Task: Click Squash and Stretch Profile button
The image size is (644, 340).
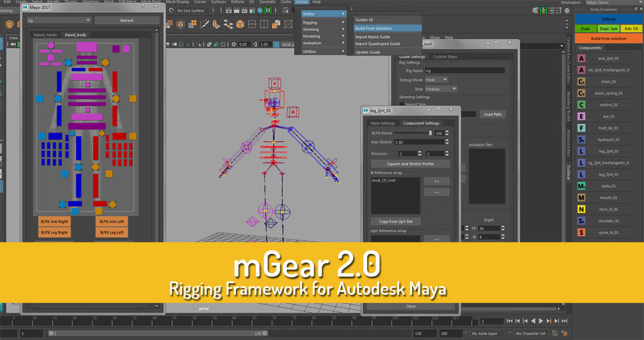Action: pos(410,164)
